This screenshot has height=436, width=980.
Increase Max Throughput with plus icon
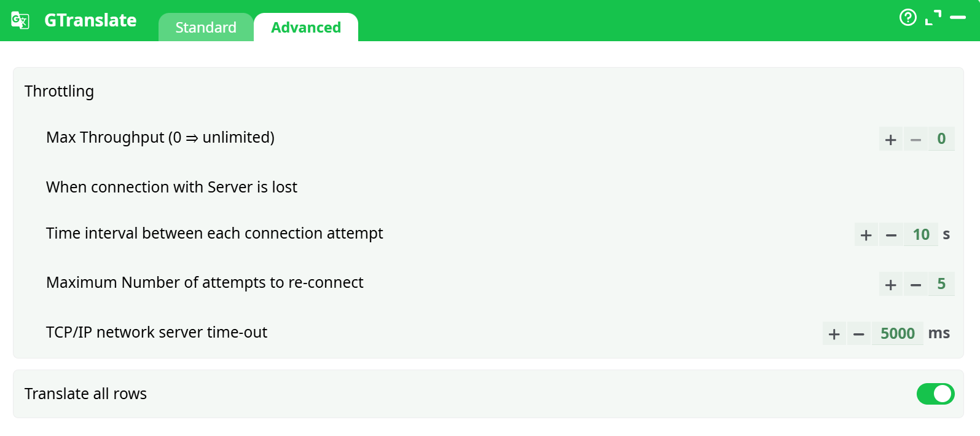click(890, 140)
